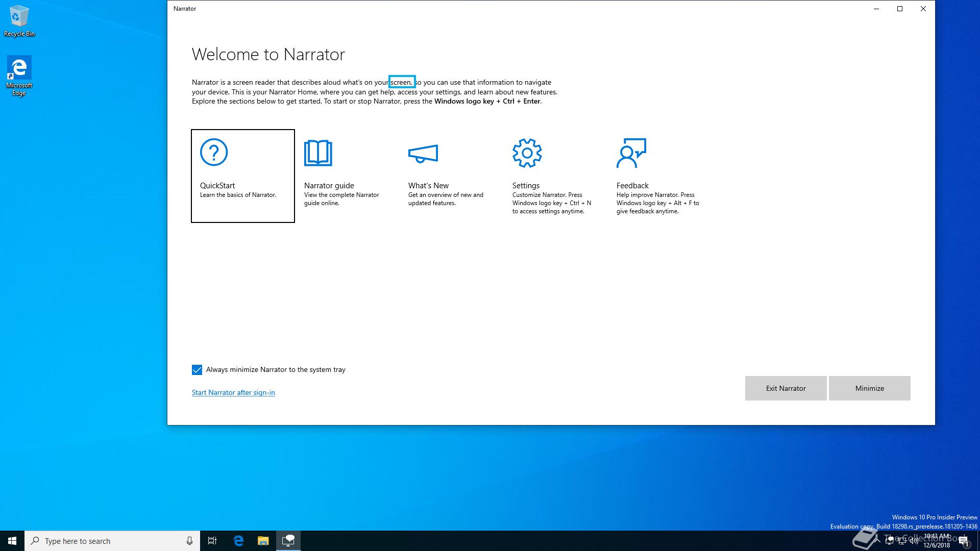Click the Welcome to Narrator heading
This screenshot has height=551, width=980.
click(268, 54)
